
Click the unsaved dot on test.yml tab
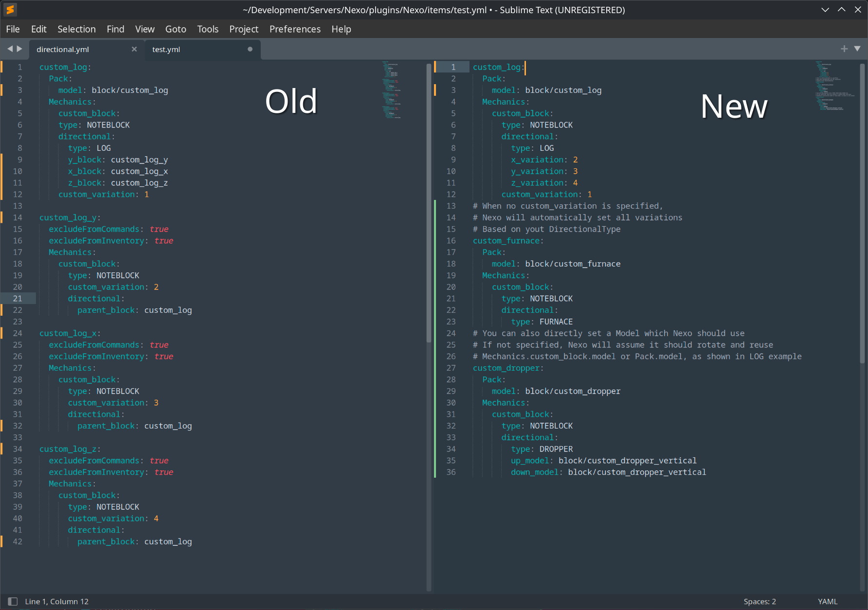pyautogui.click(x=250, y=49)
